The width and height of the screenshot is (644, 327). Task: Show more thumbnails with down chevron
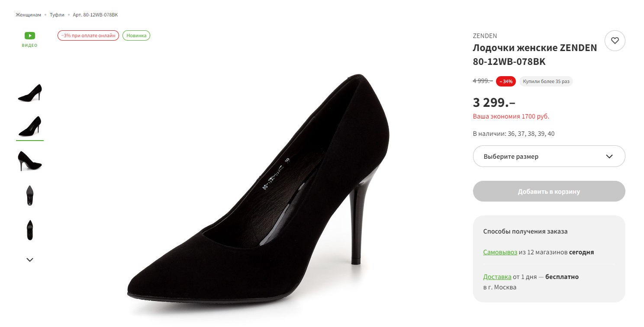point(30,260)
